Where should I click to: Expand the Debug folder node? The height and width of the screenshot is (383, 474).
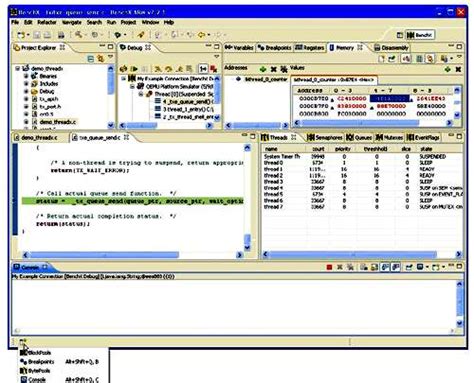point(26,91)
